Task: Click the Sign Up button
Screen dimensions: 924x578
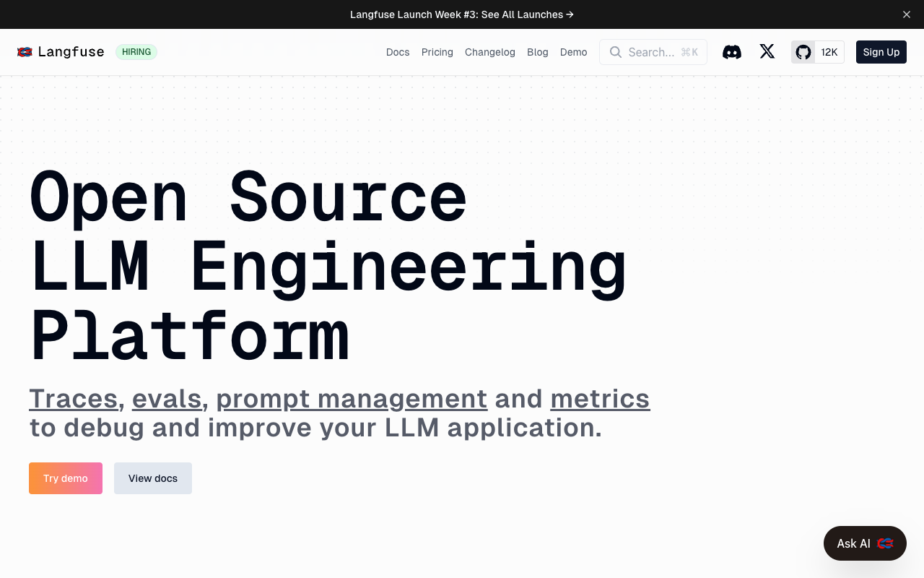Action: [x=881, y=52]
